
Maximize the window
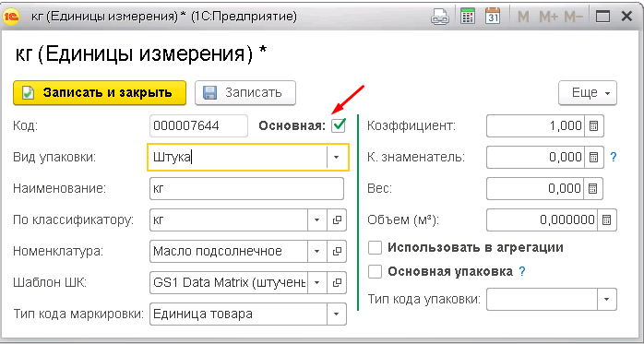pos(602,17)
